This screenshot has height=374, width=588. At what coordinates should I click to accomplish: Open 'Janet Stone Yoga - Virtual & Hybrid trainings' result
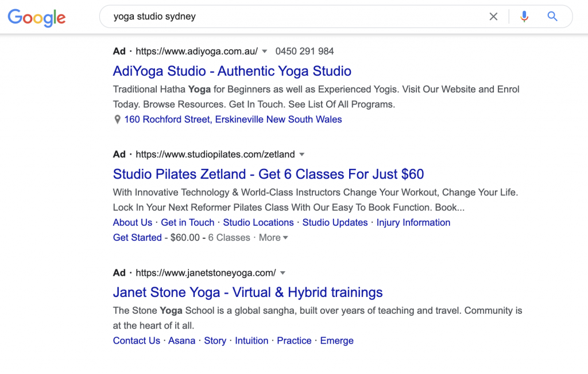248,292
